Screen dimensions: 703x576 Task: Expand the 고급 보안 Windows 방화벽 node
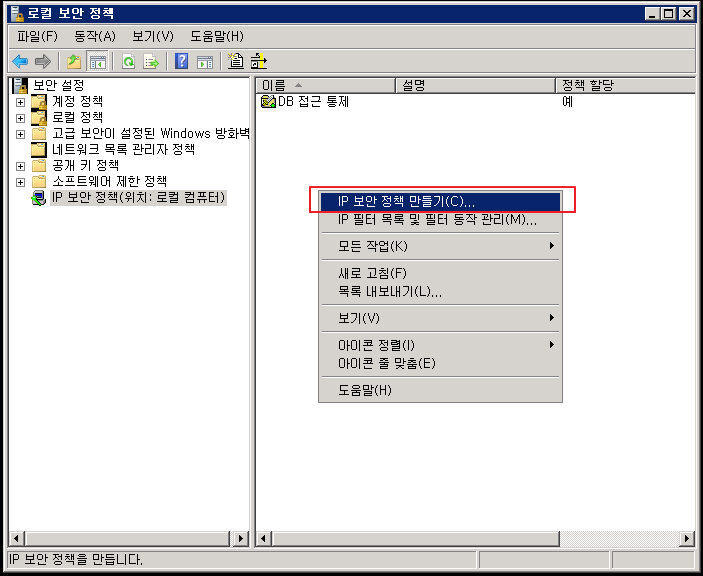pos(20,134)
